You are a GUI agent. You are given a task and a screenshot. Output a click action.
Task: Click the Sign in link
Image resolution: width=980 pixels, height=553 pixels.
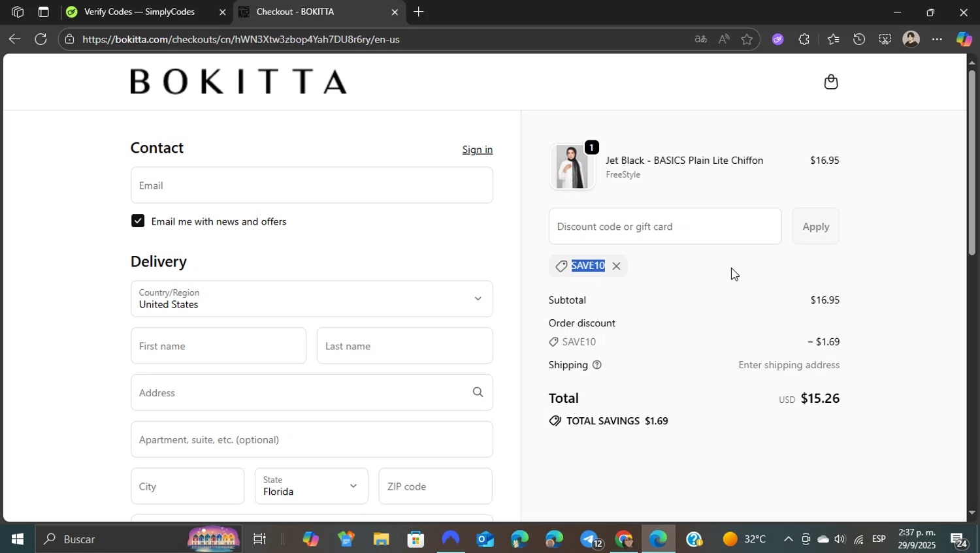(x=477, y=150)
